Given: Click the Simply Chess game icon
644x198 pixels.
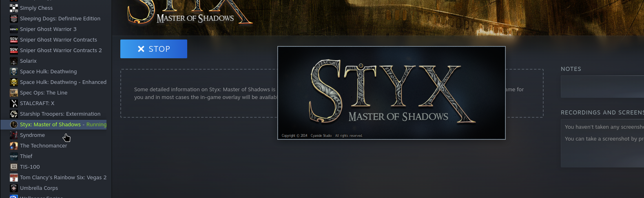Looking at the screenshot, I should tap(14, 8).
